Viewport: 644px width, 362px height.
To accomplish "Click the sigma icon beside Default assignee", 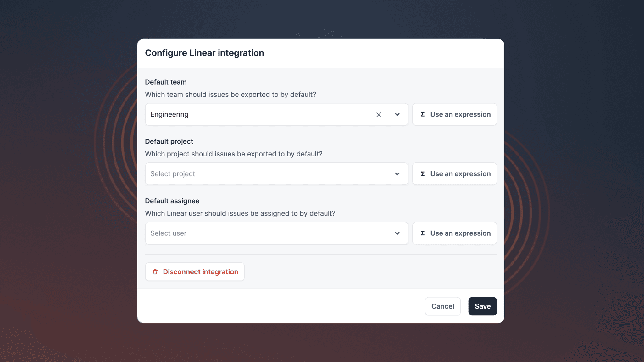I will tap(423, 233).
